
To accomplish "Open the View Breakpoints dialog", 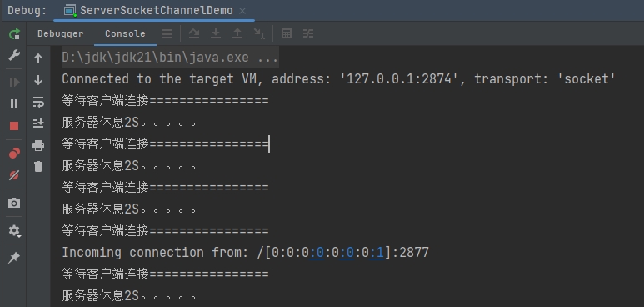I will (x=14, y=153).
